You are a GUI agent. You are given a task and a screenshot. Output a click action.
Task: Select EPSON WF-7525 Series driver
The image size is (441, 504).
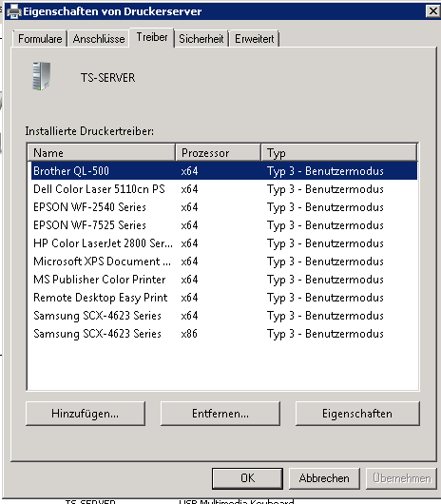tap(224, 225)
